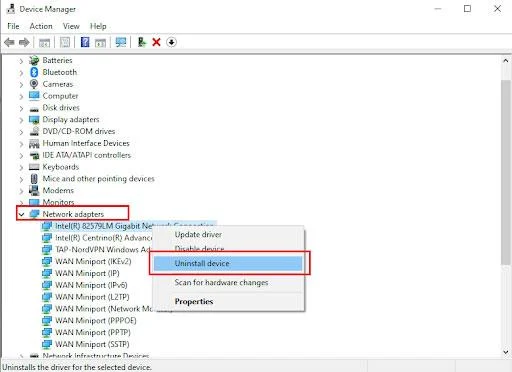The height and width of the screenshot is (372, 512).
Task: Click the scrollbar down arrow
Action: (x=506, y=352)
